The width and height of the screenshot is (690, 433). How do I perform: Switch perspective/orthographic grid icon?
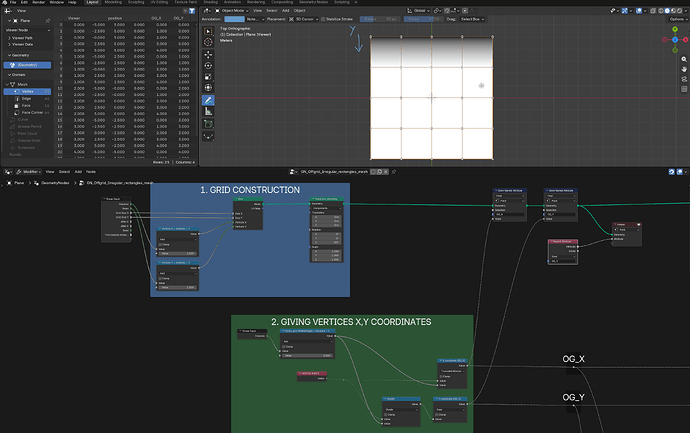tap(684, 89)
